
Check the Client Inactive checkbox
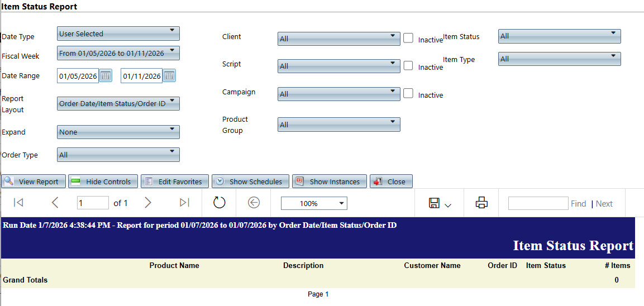click(x=408, y=38)
